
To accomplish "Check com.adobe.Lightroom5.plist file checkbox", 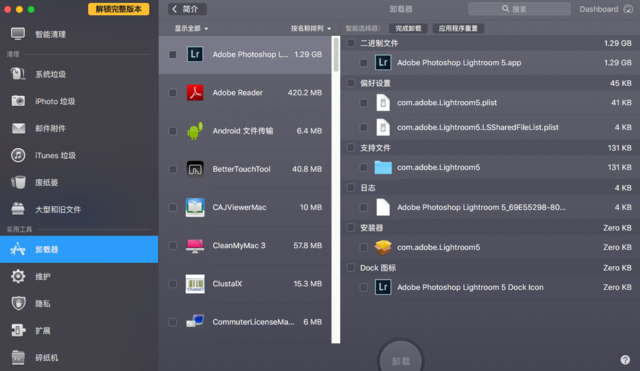I will coord(364,103).
